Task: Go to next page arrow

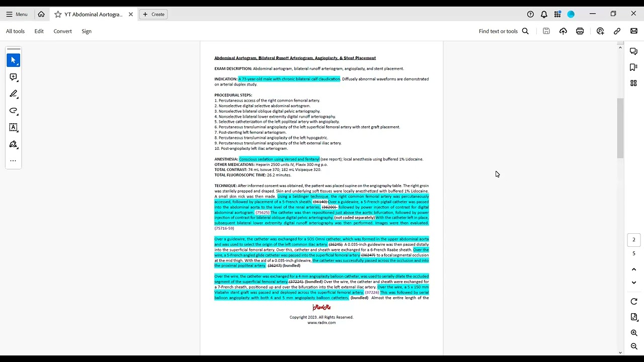Action: click(634, 283)
